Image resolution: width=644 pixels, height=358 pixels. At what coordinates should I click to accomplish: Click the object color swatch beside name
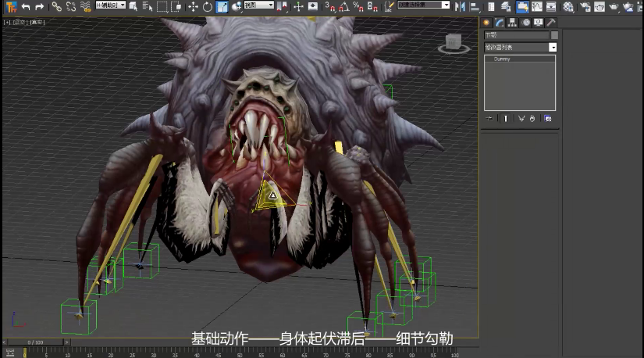tap(554, 35)
